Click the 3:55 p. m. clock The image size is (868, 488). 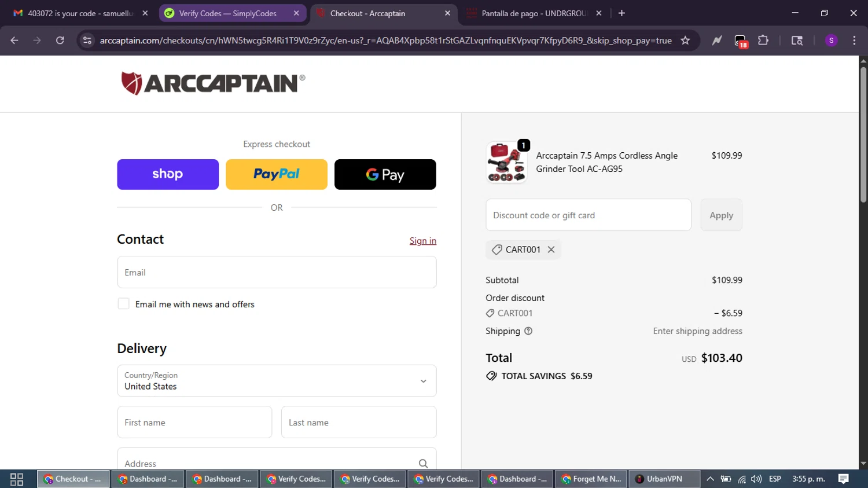click(808, 479)
